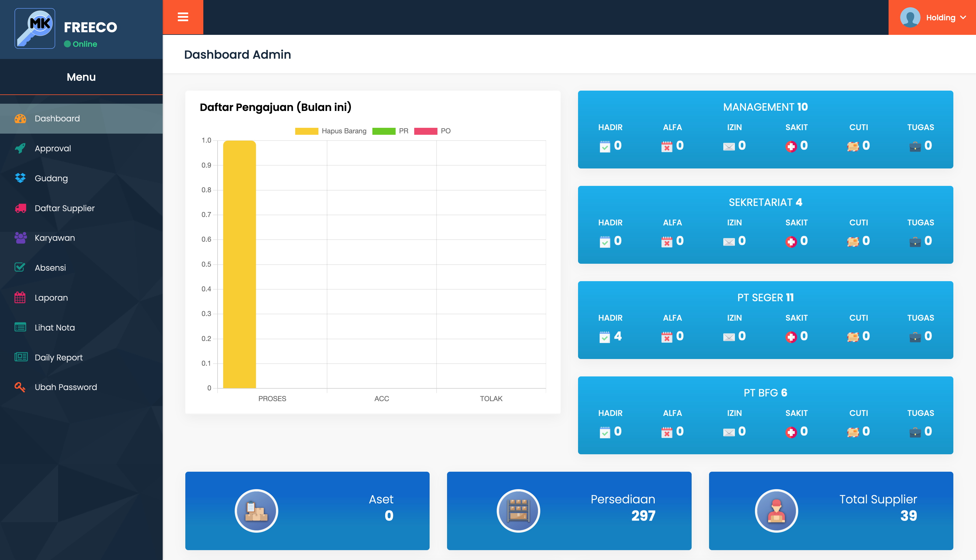This screenshot has height=560, width=976.
Task: Click the green Online status indicator
Action: pos(80,44)
